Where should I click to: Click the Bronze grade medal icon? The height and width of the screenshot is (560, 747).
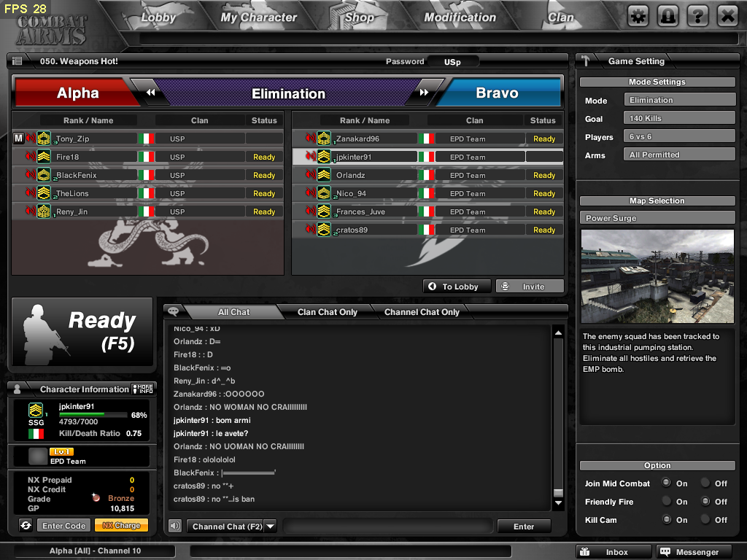[96, 497]
